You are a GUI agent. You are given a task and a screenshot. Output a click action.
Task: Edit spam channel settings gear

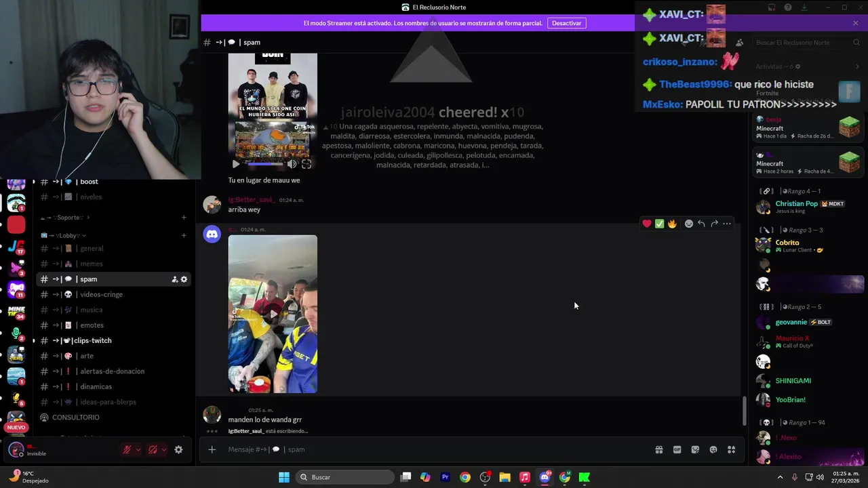click(x=184, y=279)
